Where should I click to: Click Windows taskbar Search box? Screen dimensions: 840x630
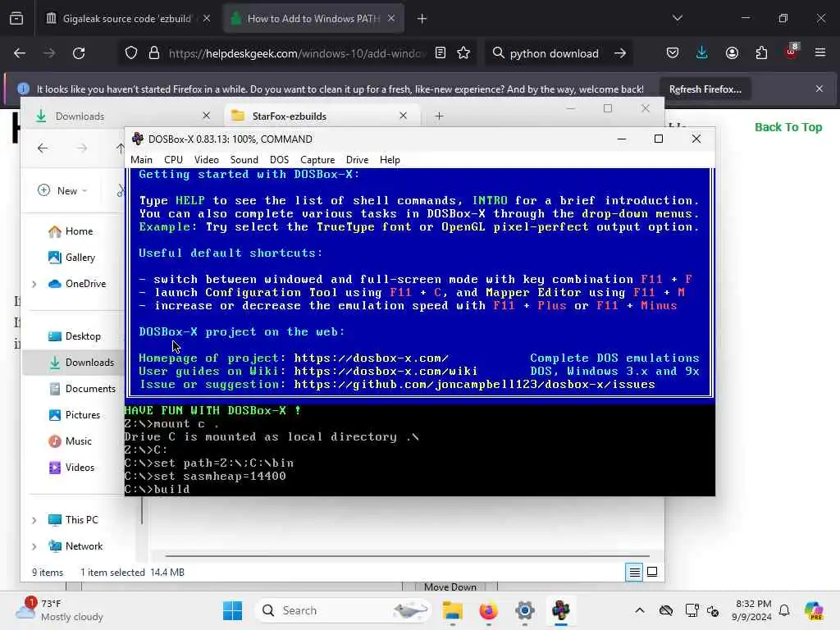pos(345,610)
